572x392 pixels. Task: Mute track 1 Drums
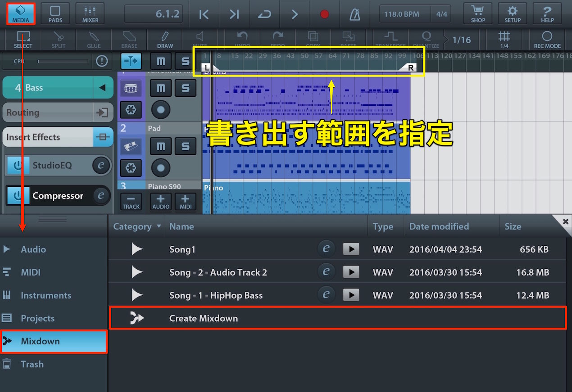[160, 88]
